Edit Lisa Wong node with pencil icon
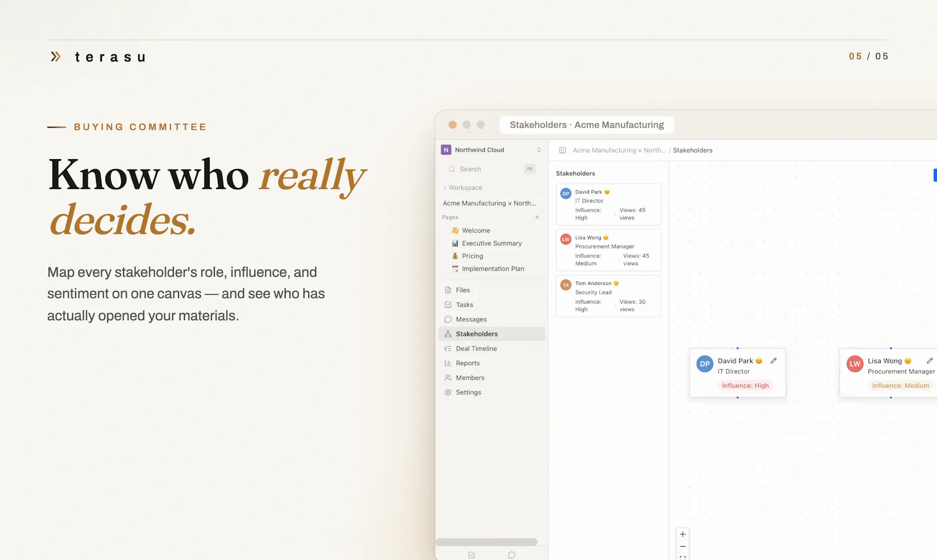 pyautogui.click(x=929, y=361)
